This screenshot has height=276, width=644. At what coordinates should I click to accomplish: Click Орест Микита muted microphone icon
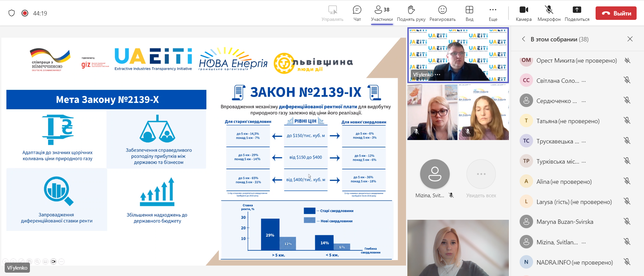627,61
